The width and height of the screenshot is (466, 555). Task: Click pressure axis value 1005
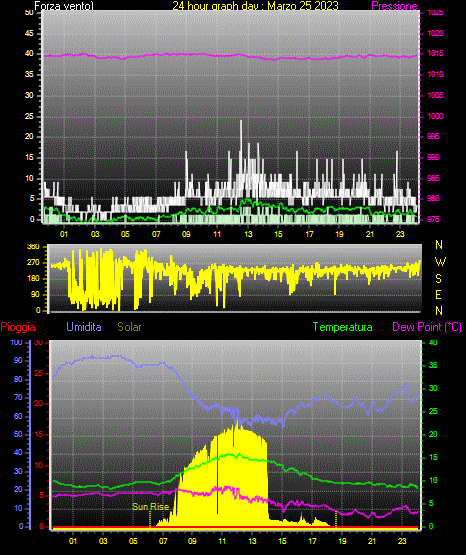pyautogui.click(x=435, y=95)
